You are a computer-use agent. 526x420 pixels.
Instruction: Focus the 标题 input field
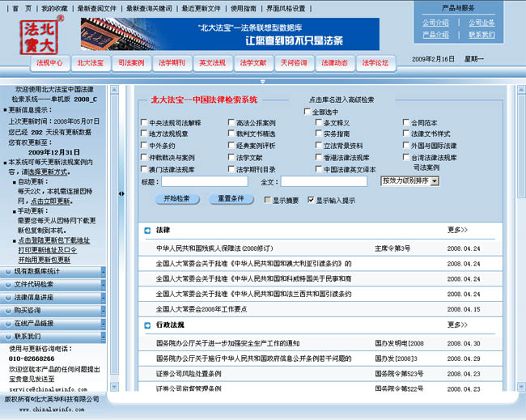point(205,181)
